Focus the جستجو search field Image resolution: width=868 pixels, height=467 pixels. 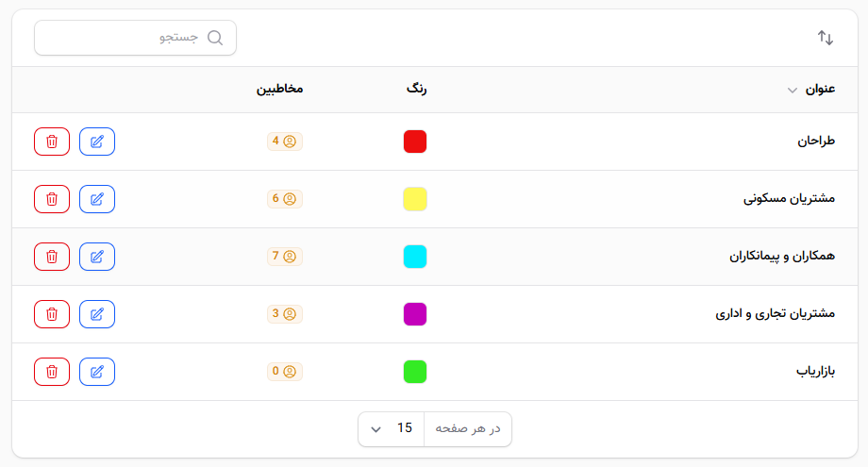point(135,38)
